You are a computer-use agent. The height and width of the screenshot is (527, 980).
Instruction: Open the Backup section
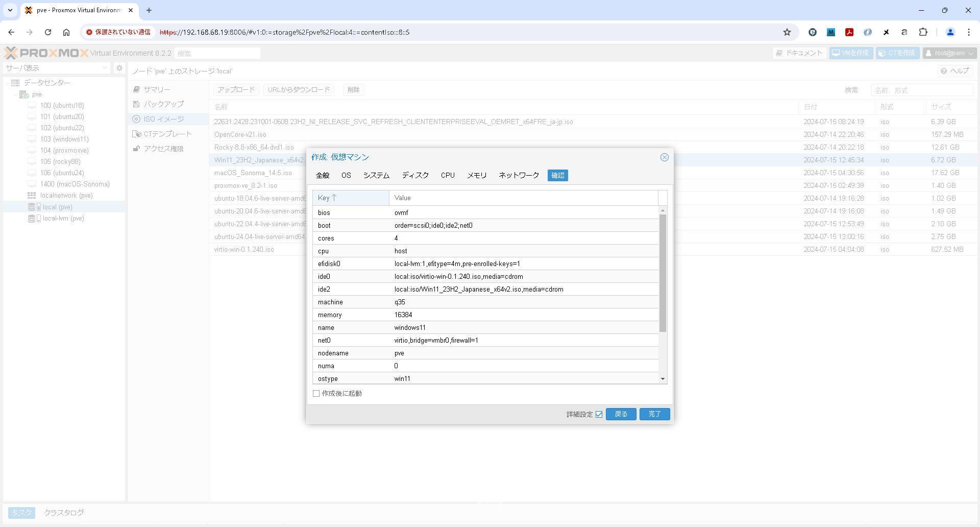(x=163, y=104)
